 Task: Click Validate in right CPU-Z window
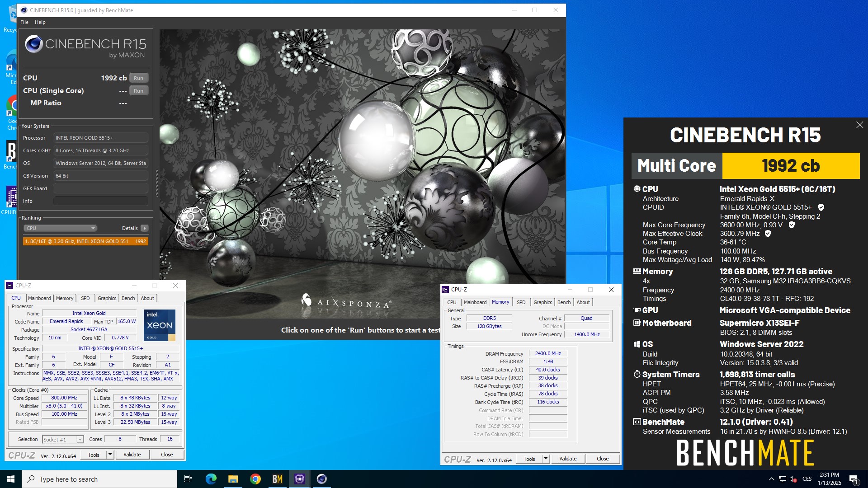[x=568, y=459]
